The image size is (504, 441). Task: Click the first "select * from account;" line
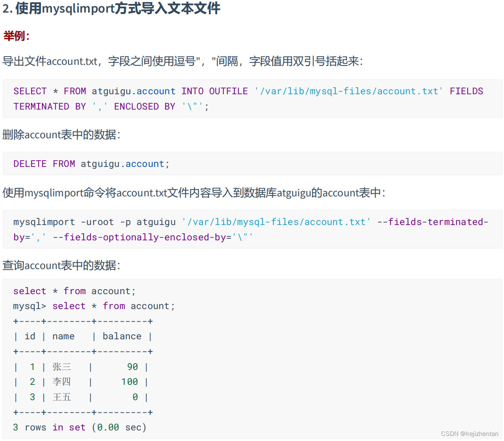click(x=74, y=291)
